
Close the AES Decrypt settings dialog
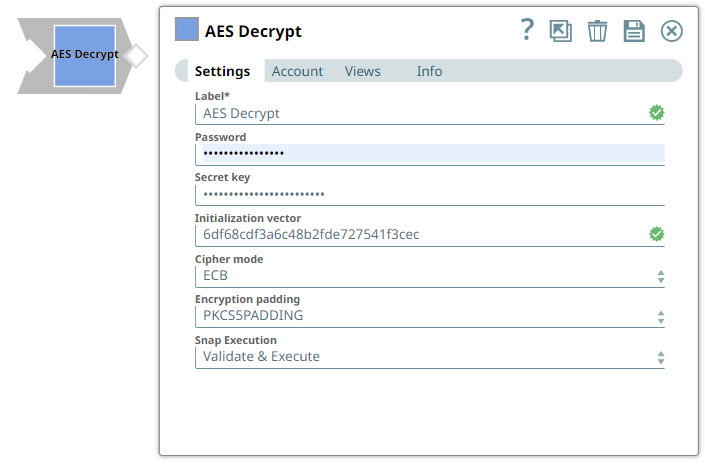coord(672,31)
